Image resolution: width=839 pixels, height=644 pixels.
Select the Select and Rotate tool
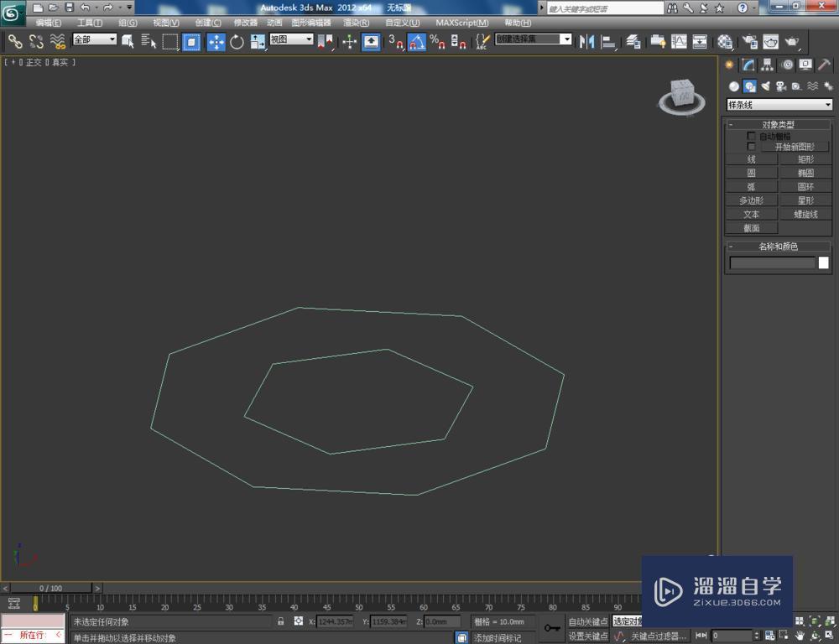(x=237, y=42)
